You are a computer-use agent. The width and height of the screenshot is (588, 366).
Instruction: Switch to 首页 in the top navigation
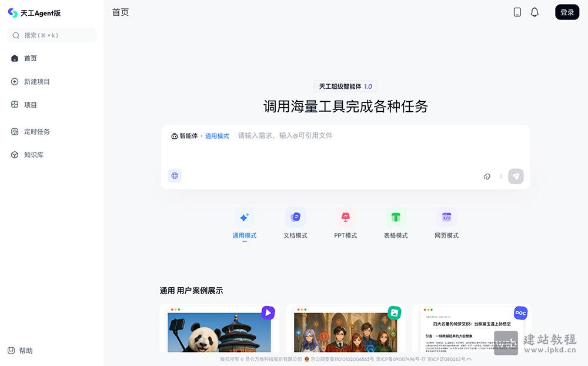[120, 12]
